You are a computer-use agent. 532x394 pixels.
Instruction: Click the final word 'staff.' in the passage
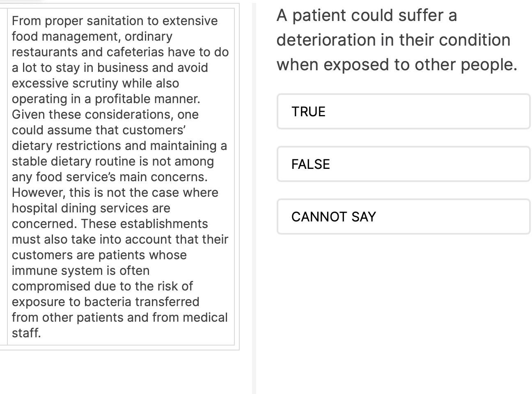click(x=26, y=333)
